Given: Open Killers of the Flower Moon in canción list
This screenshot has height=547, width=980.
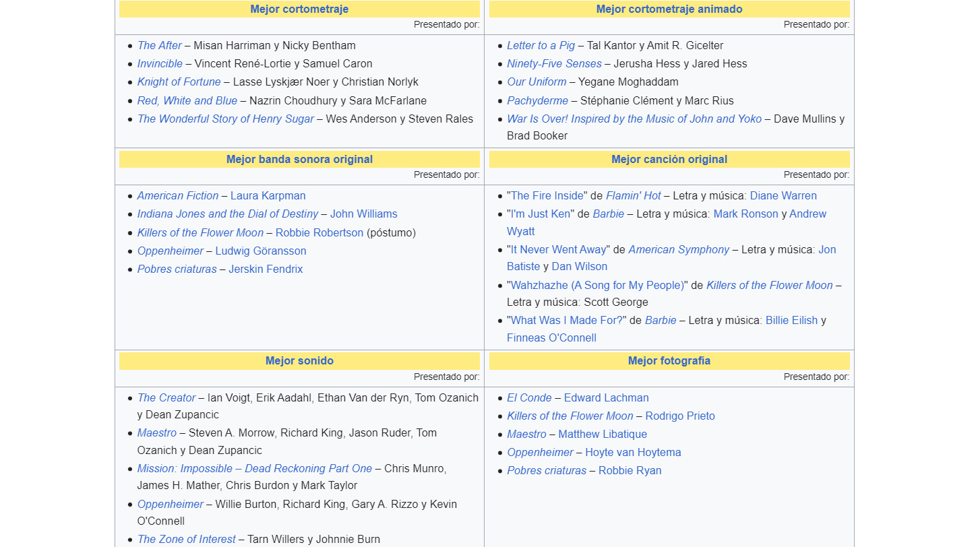Looking at the screenshot, I should 770,286.
